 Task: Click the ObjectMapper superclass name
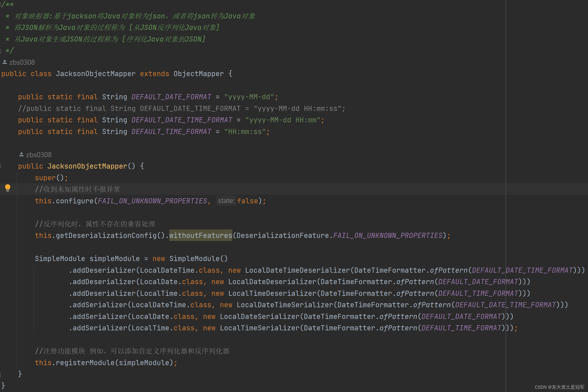[x=198, y=74]
